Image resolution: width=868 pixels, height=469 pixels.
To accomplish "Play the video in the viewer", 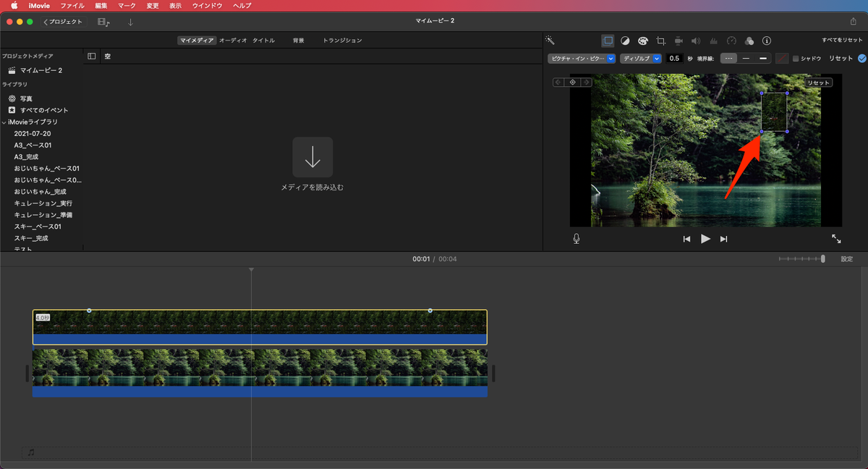I will click(705, 239).
